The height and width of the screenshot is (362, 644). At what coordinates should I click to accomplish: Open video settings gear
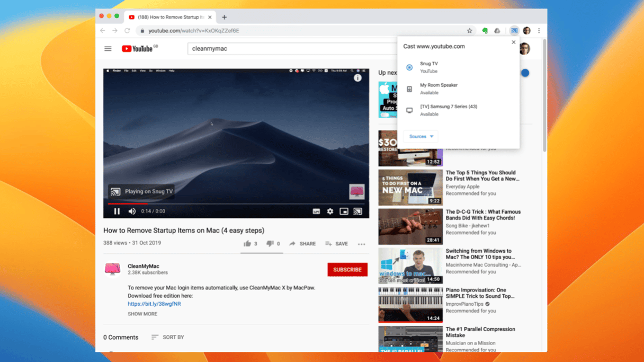pyautogui.click(x=330, y=211)
